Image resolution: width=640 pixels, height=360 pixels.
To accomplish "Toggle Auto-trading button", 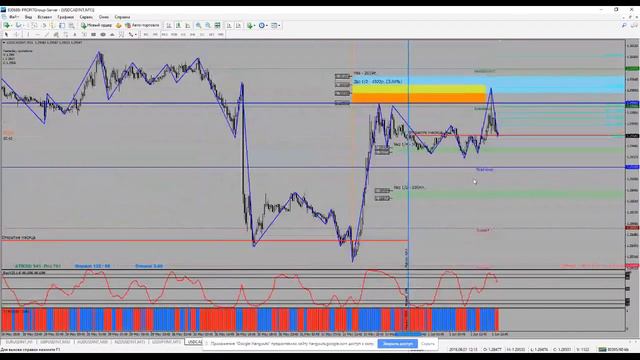I will tap(142, 25).
